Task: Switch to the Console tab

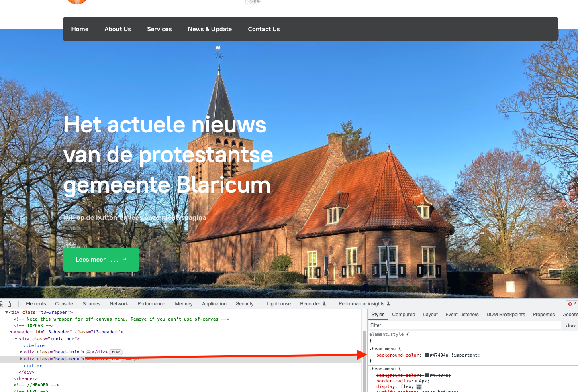Action: point(64,304)
